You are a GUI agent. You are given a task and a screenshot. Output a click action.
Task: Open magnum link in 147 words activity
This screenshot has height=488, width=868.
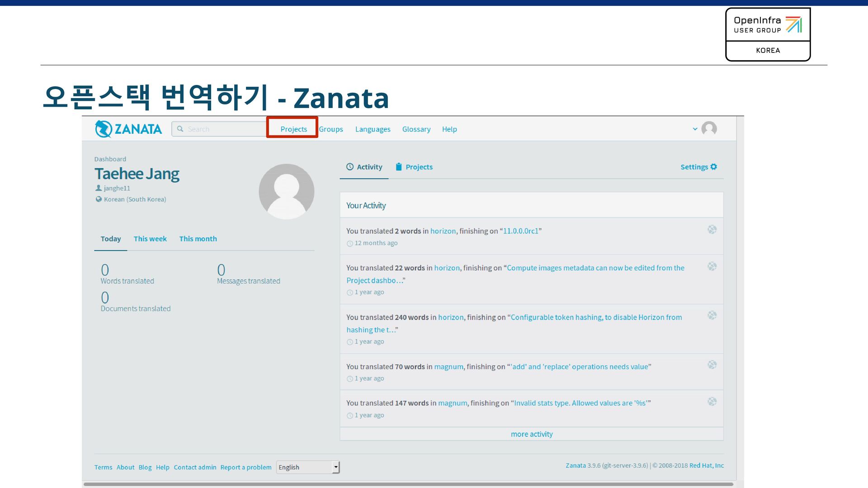coord(453,403)
